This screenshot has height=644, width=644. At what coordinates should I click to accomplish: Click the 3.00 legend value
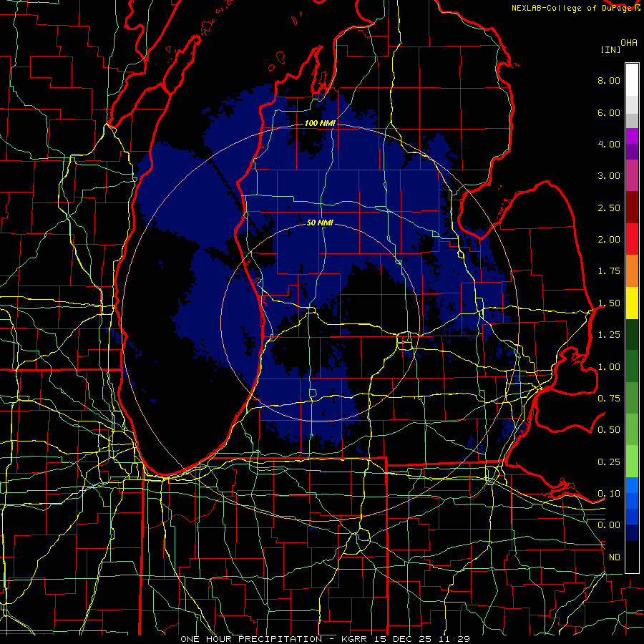609,176
